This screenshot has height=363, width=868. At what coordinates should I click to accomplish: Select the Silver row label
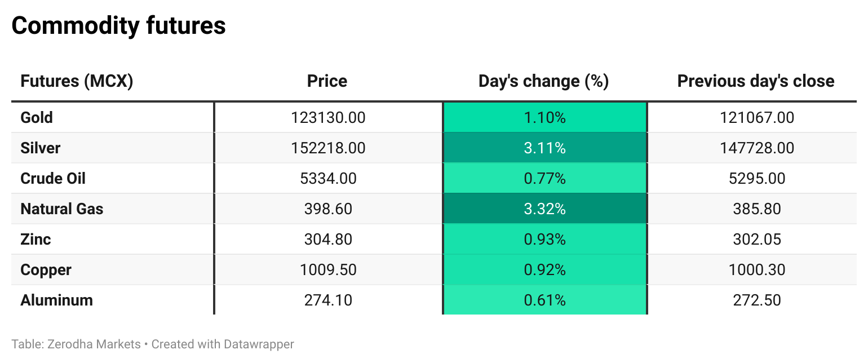pyautogui.click(x=40, y=148)
